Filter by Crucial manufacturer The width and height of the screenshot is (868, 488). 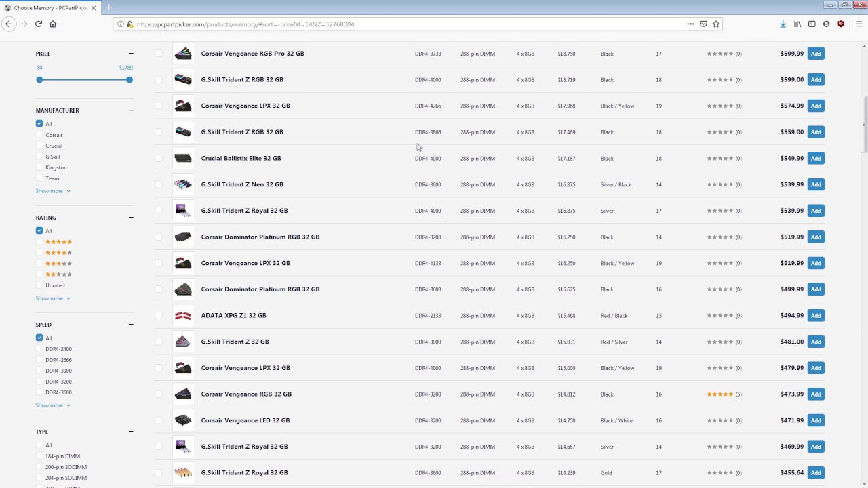coord(39,146)
